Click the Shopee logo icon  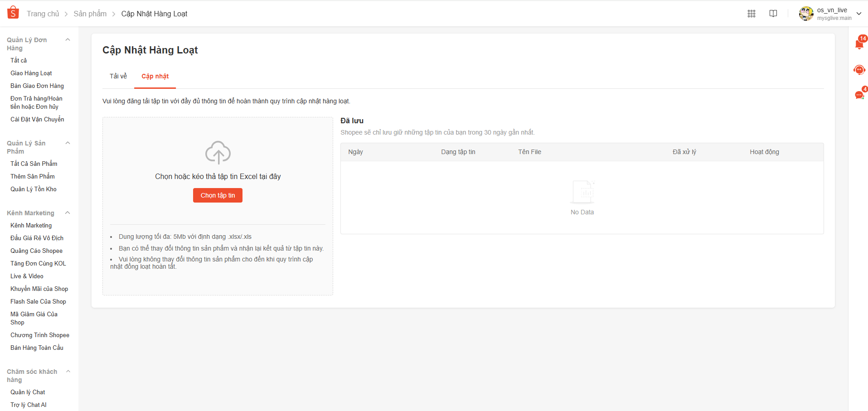tap(13, 13)
